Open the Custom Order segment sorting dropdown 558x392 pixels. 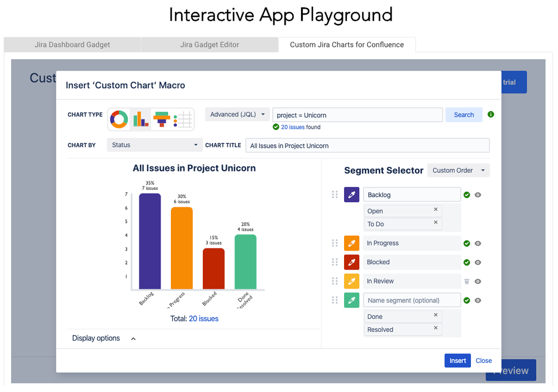tap(458, 170)
